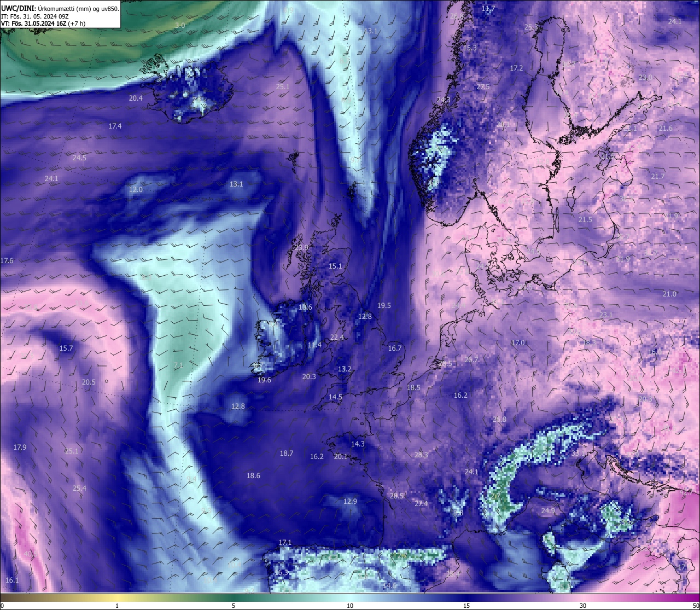Click the 13.2 value label

(x=345, y=369)
